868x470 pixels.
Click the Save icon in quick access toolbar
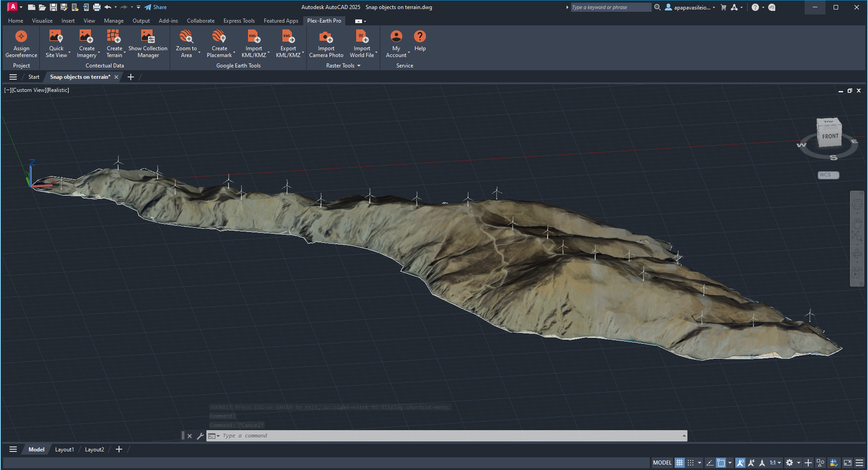click(53, 7)
